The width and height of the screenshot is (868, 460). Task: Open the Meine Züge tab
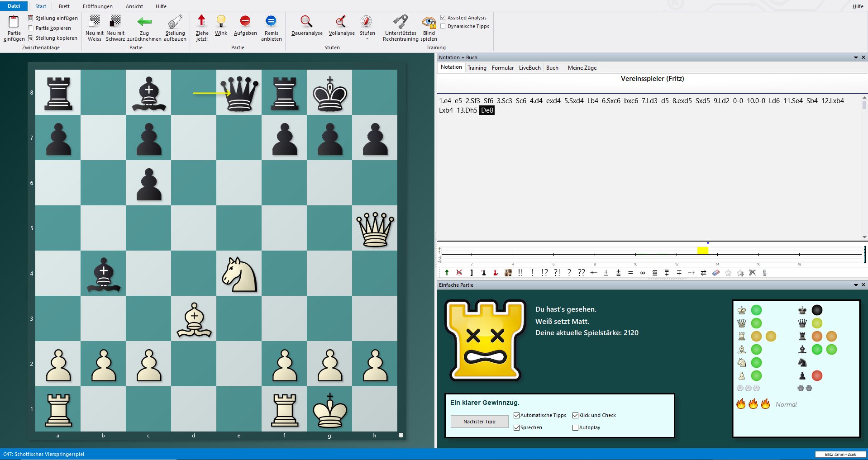tap(582, 68)
